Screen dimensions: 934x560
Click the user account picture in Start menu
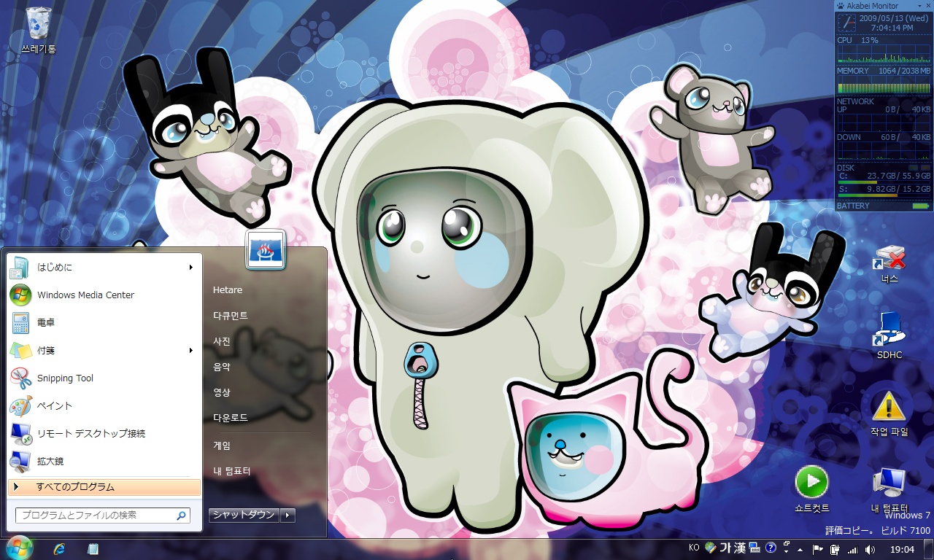click(266, 249)
